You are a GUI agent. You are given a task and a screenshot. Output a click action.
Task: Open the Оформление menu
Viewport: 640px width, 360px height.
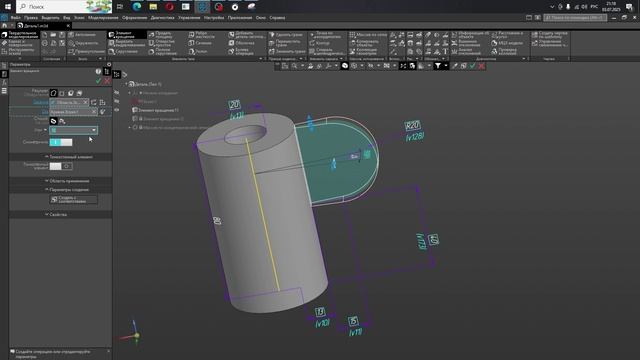click(x=135, y=18)
